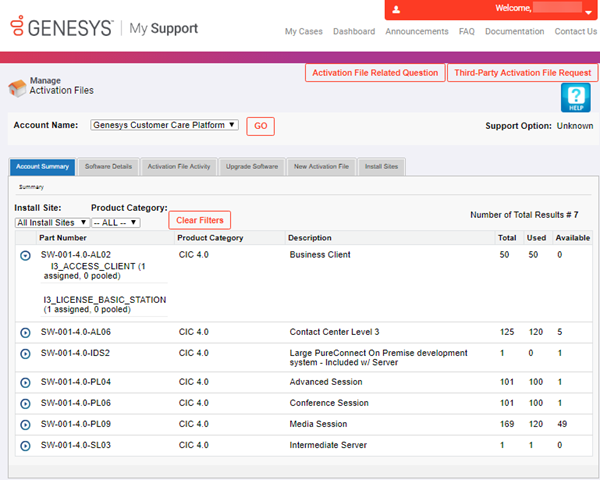Select the Install Sites tab

point(381,167)
